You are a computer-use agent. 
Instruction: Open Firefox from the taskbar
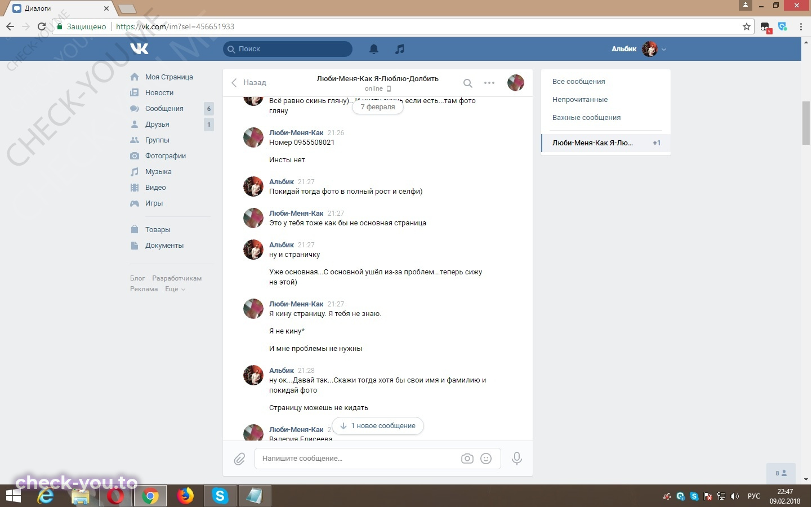185,496
